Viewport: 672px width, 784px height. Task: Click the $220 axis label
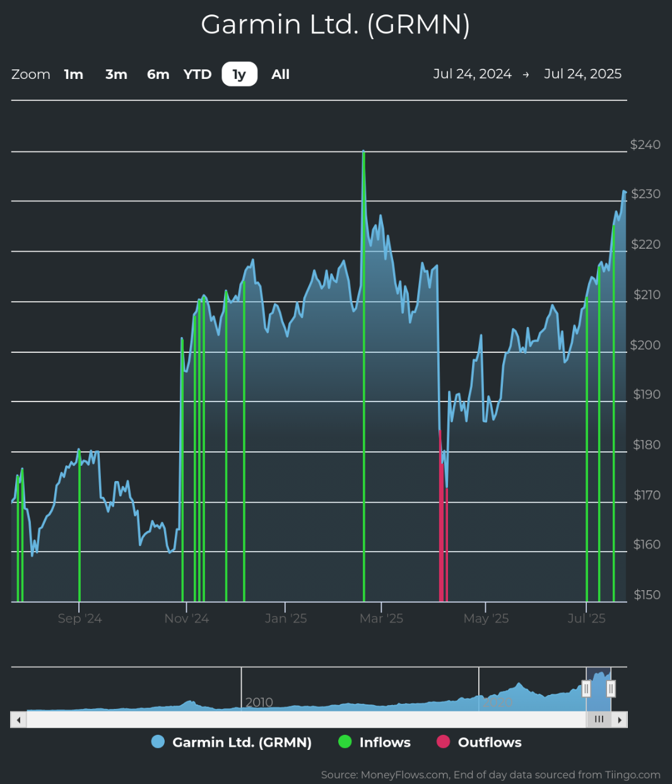pos(645,244)
